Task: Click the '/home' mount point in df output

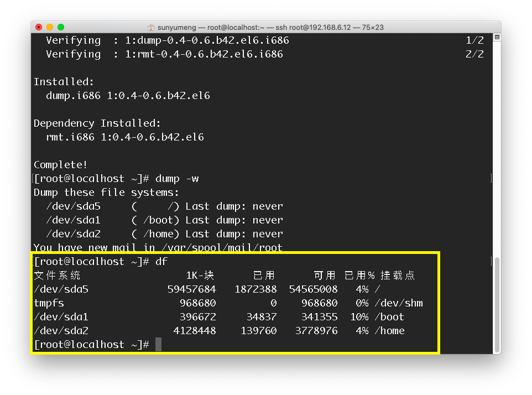Action: [x=390, y=331]
